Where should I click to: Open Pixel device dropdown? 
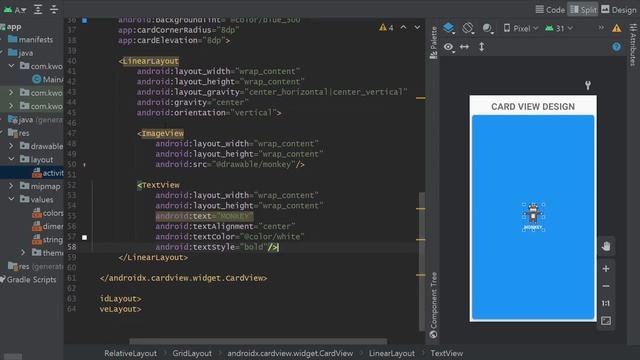tap(520, 28)
